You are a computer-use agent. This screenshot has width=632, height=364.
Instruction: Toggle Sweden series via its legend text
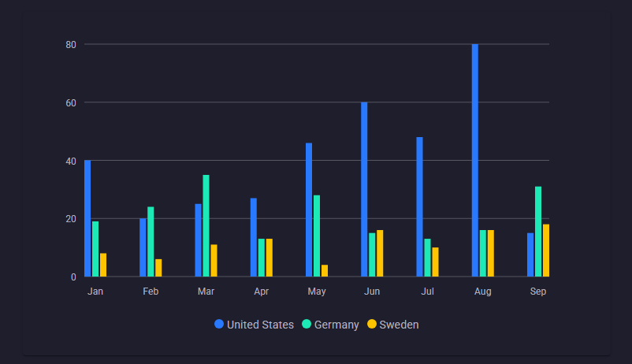tap(399, 325)
